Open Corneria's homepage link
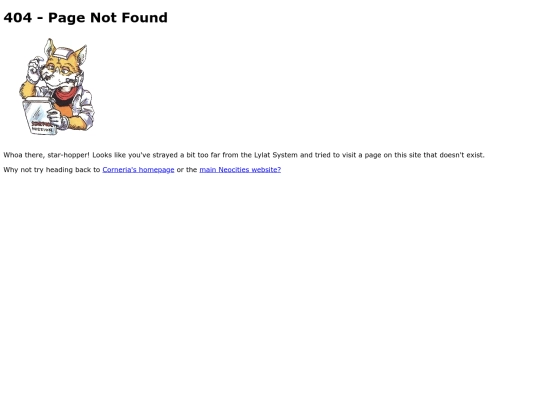 coord(138,170)
